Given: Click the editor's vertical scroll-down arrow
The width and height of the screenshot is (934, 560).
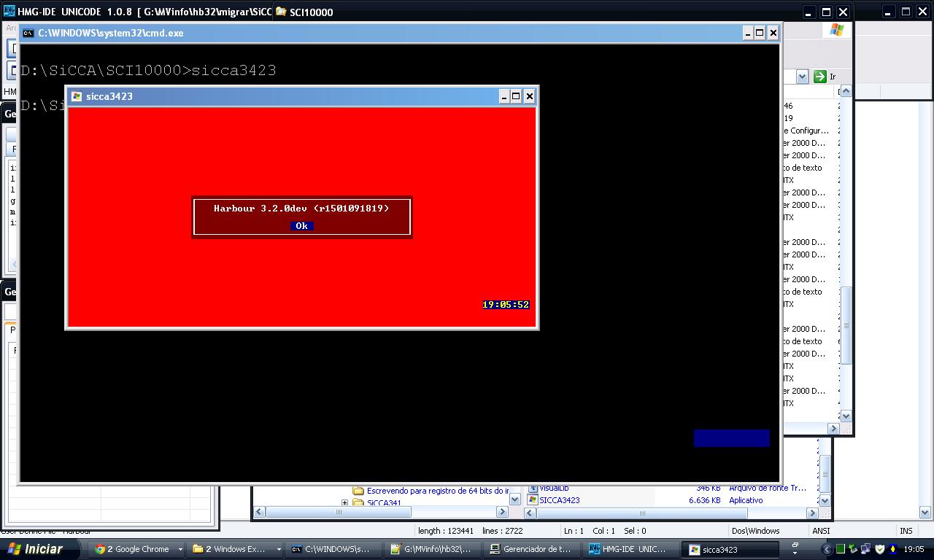Looking at the screenshot, I should pyautogui.click(x=925, y=513).
